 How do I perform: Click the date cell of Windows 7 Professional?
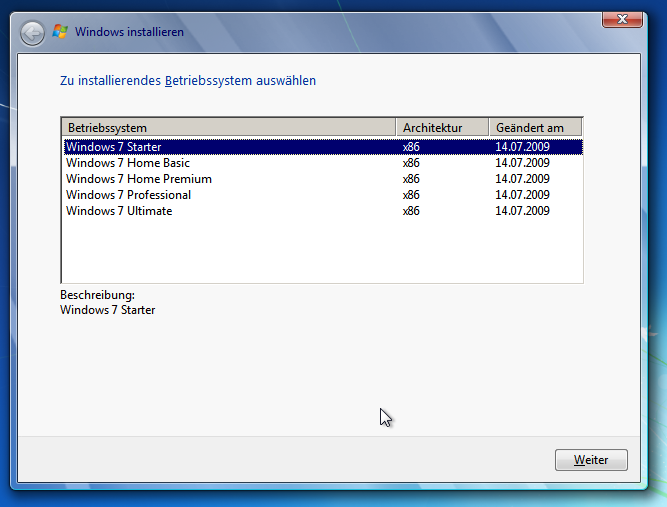522,195
